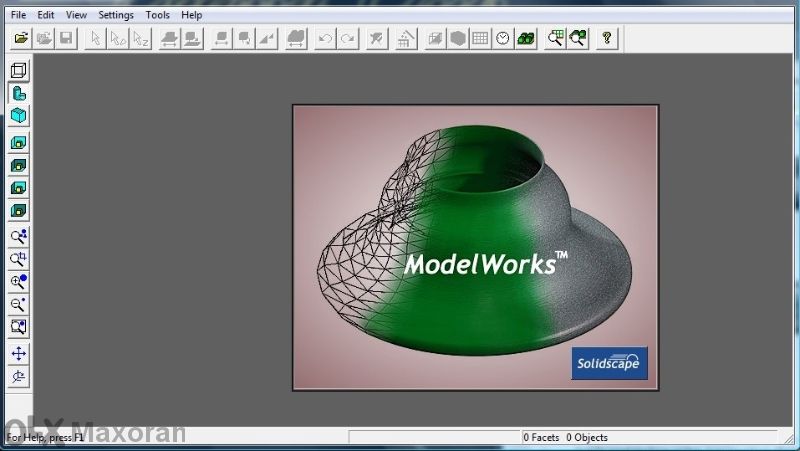
Task: Open the Tools menu
Action: click(157, 15)
